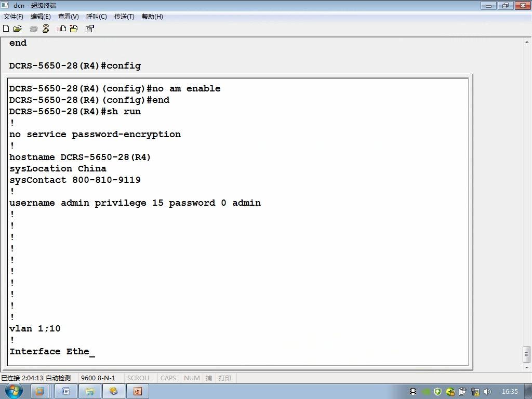Open the 查看(V) menu
532x399 pixels.
(x=68, y=16)
